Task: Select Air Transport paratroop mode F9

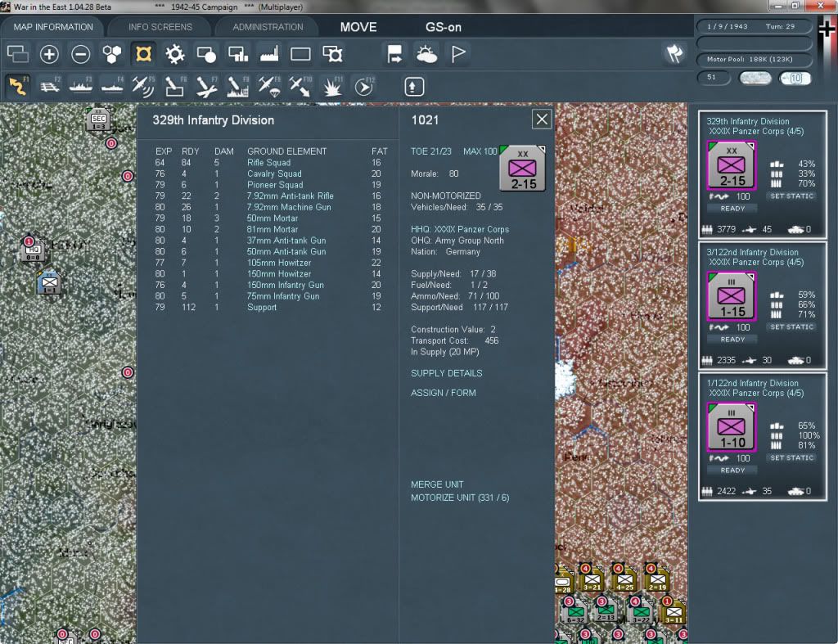Action: point(268,87)
